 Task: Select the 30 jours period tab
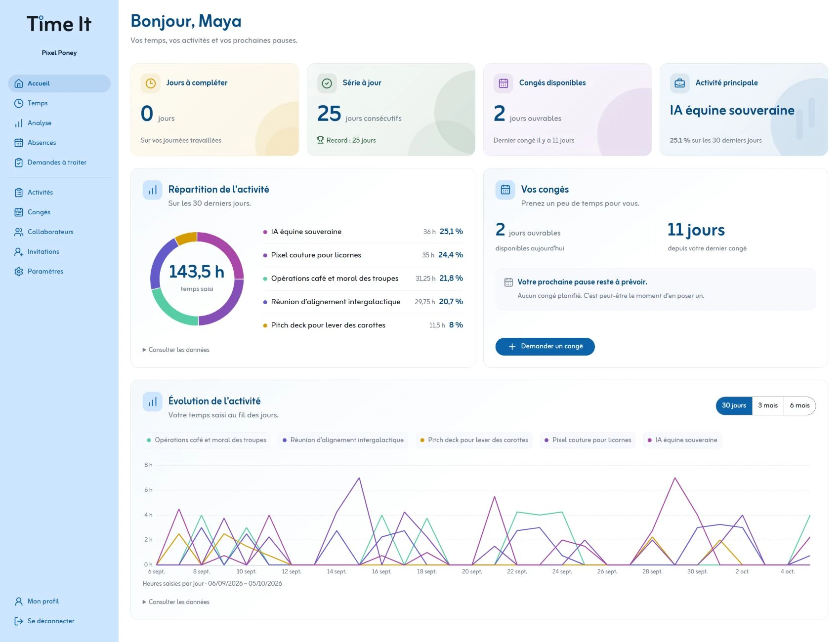click(x=734, y=406)
